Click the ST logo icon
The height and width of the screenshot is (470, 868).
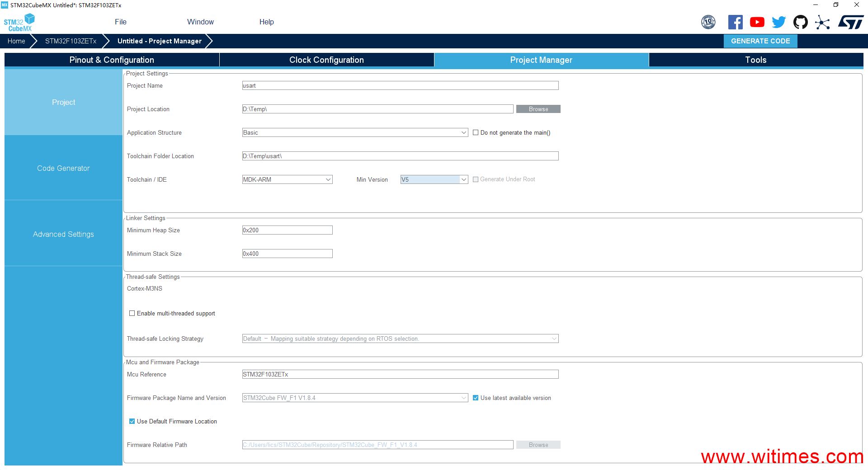click(850, 22)
